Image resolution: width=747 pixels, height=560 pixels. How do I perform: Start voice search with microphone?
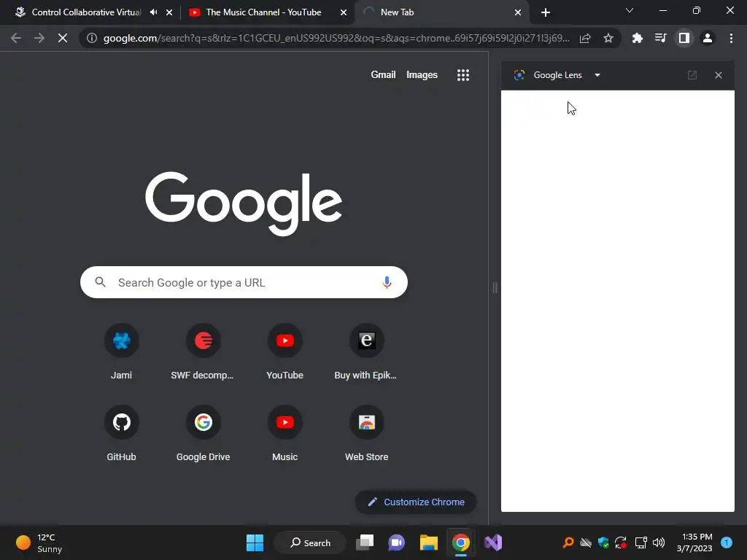(x=387, y=282)
